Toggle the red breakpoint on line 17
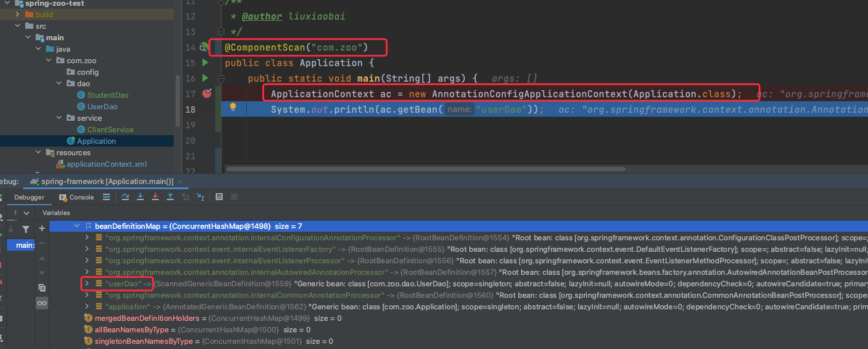Viewport: 868px width, 349px height. 207,94
